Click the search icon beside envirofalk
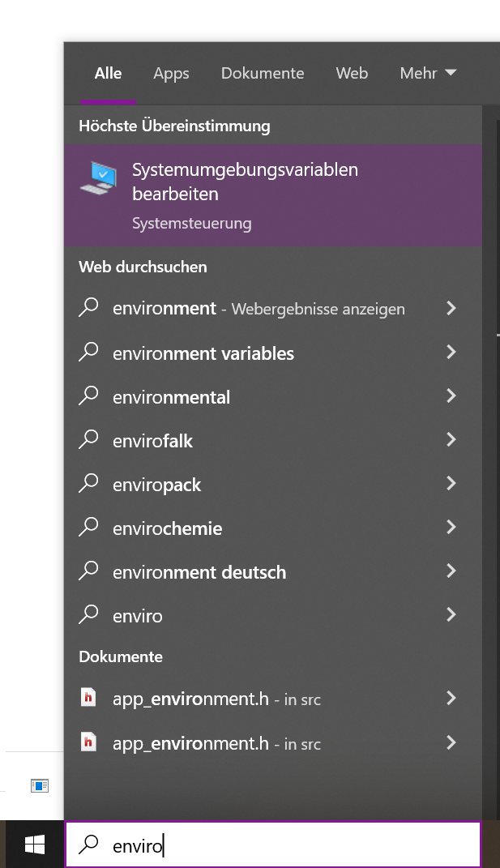 (89, 439)
